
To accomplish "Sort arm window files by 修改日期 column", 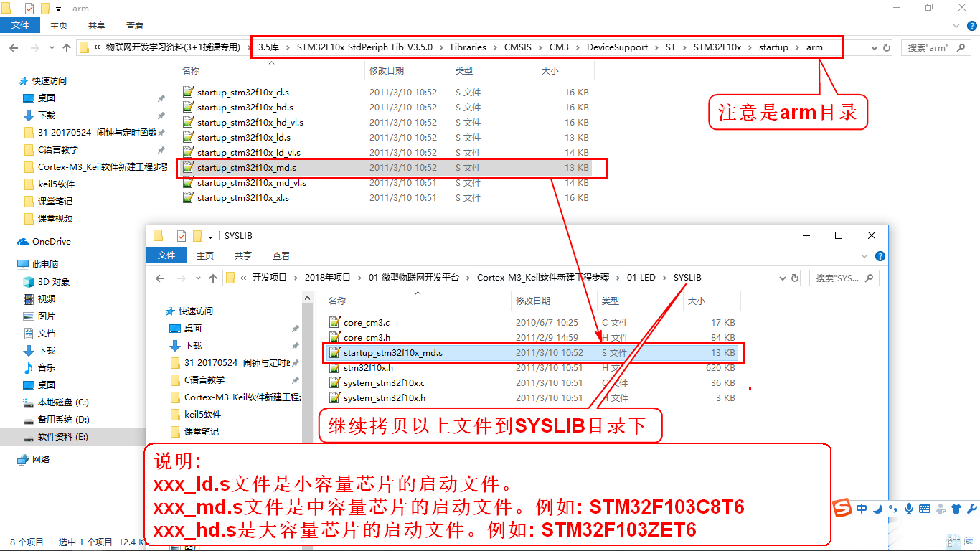I will (407, 71).
